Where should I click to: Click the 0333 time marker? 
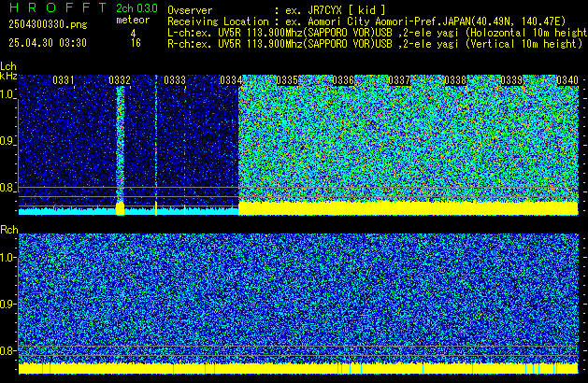pyautogui.click(x=175, y=80)
